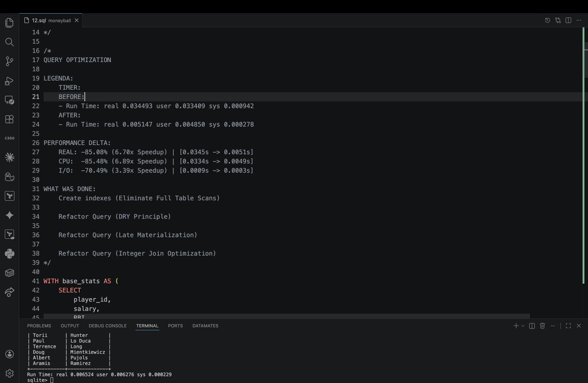The image size is (588, 383).
Task: Open the Terraform icon in activity bar
Action: (9, 195)
